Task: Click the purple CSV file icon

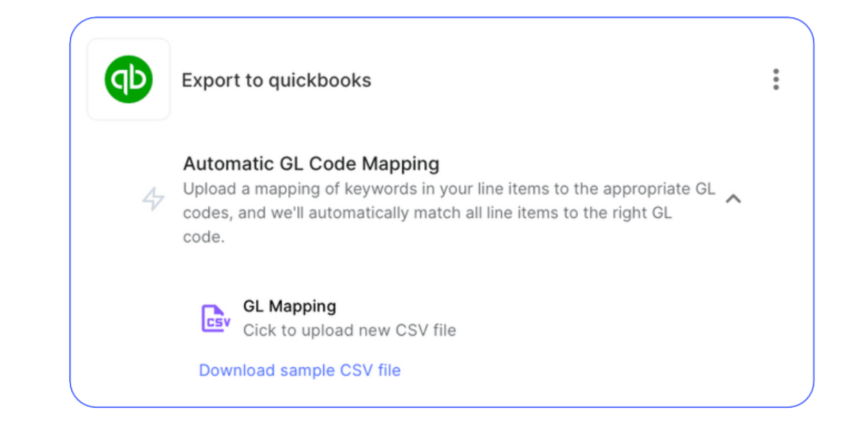Action: [x=215, y=319]
